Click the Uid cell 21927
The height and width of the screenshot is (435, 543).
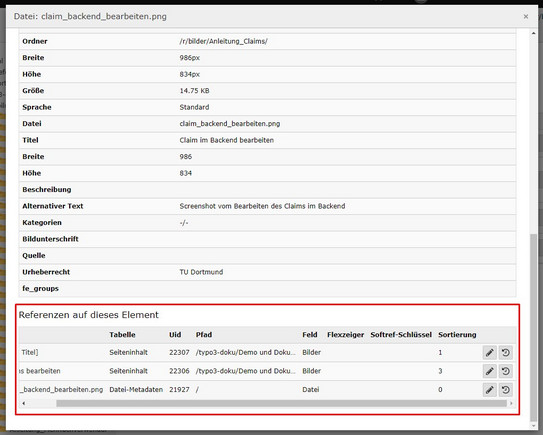click(x=179, y=390)
